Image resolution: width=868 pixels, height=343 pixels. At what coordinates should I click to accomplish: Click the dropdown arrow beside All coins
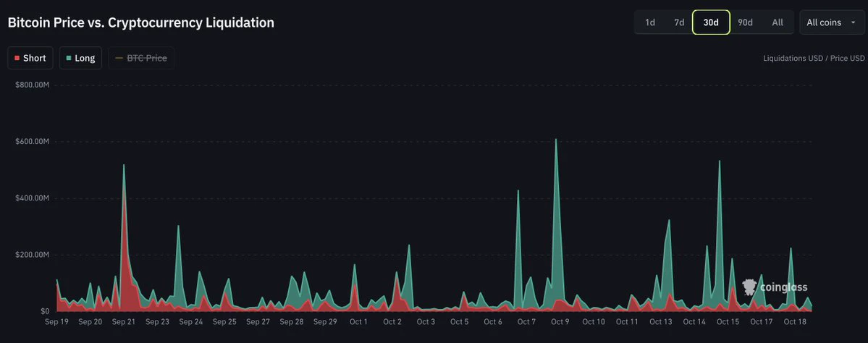coord(853,22)
